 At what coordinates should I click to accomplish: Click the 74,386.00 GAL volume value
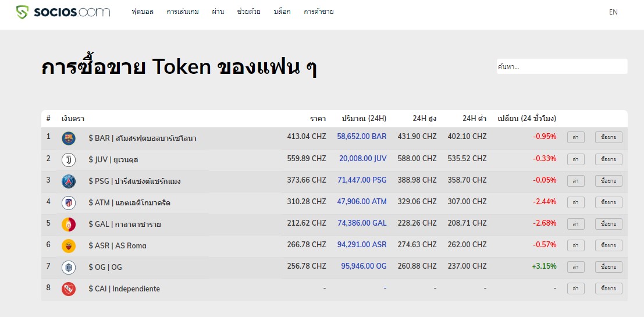click(362, 223)
